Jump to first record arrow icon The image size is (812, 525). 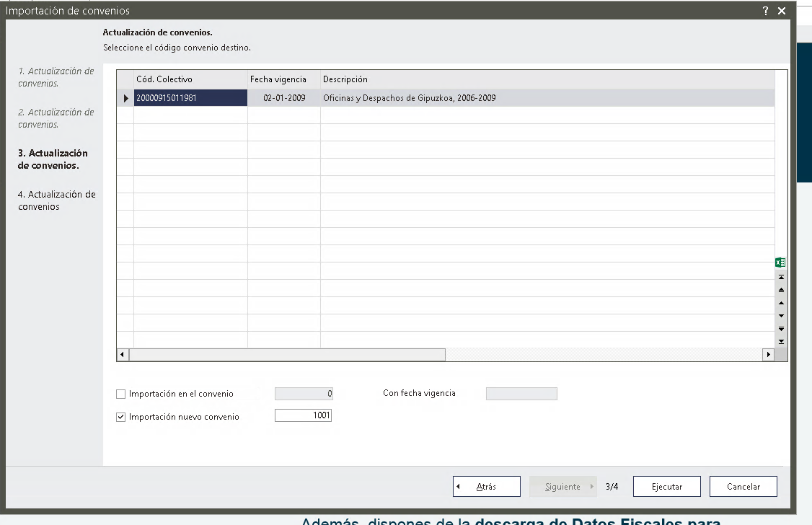(781, 277)
